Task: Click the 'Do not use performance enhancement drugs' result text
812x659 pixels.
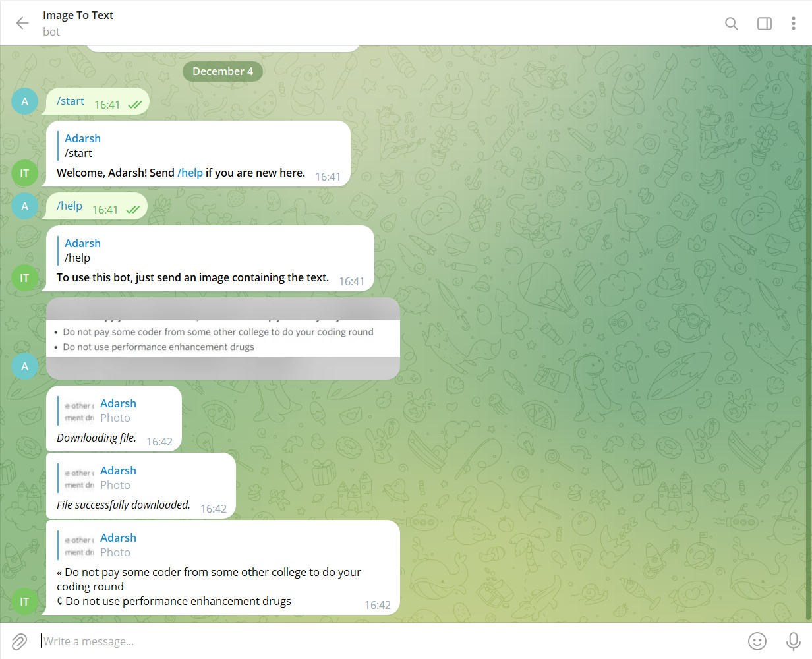Action: tap(178, 601)
